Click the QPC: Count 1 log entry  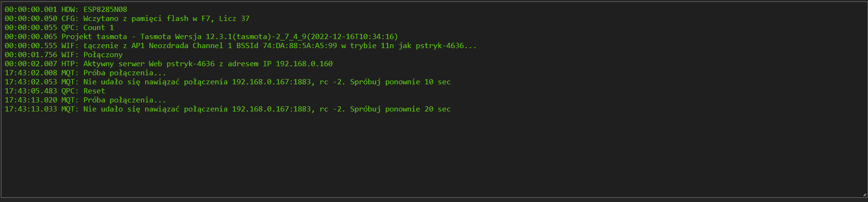pyautogui.click(x=59, y=27)
